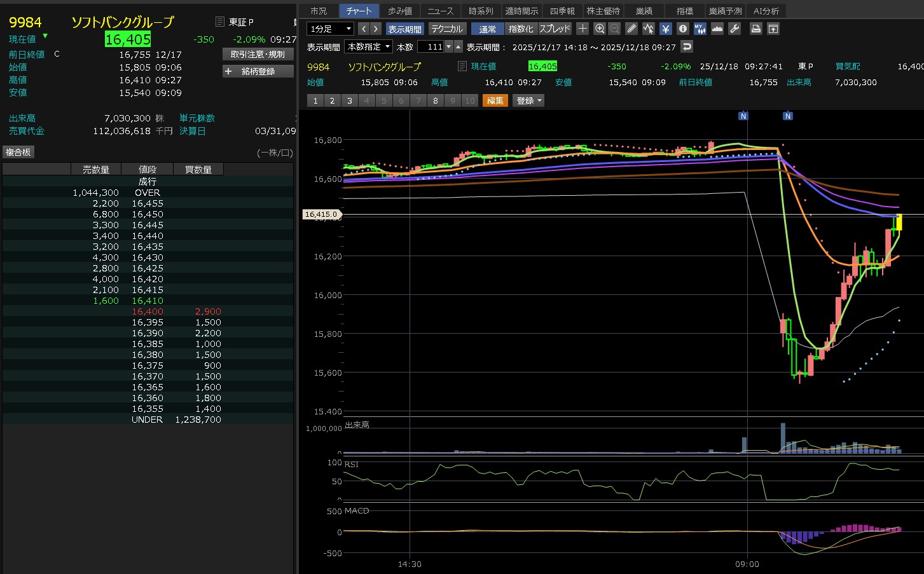Open the 1分足 timeframe dropdown
The width and height of the screenshot is (924, 574).
(330, 29)
